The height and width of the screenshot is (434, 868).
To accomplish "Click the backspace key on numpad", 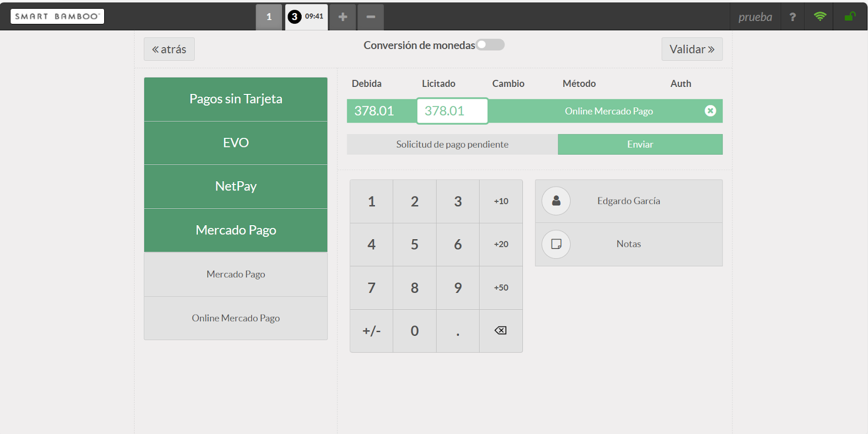I will [x=501, y=331].
